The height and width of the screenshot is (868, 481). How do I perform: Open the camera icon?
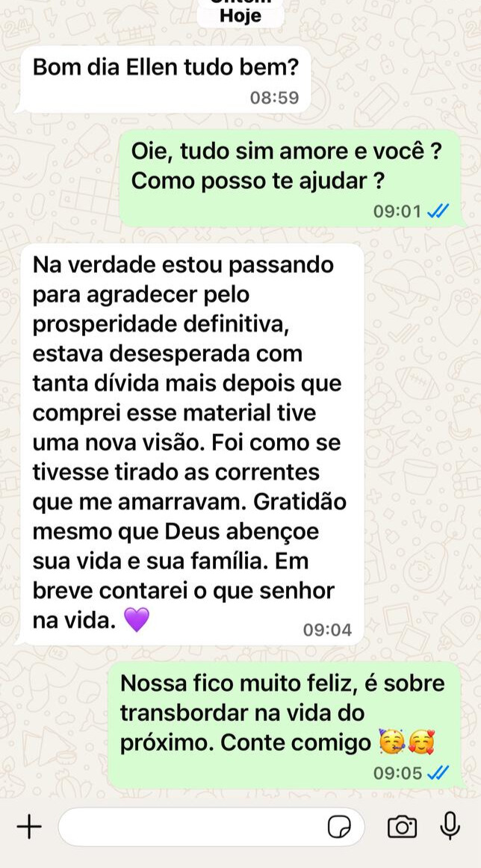[402, 827]
